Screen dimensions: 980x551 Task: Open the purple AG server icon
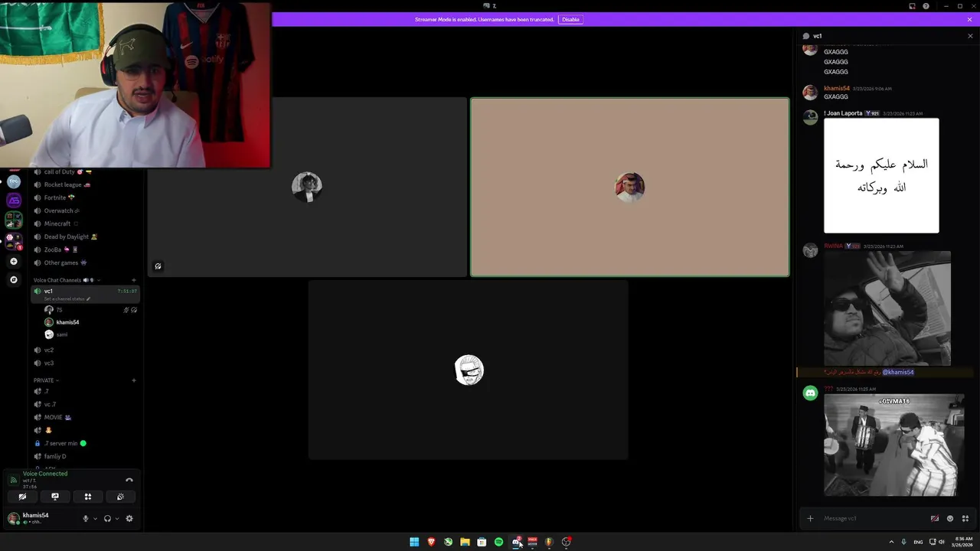click(13, 201)
